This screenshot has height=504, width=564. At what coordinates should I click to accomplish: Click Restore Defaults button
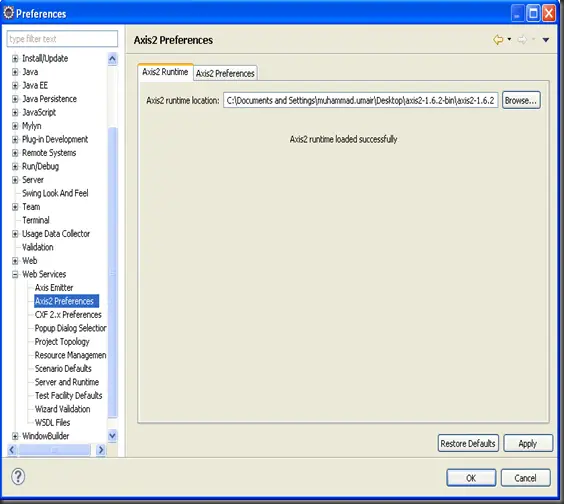(468, 443)
